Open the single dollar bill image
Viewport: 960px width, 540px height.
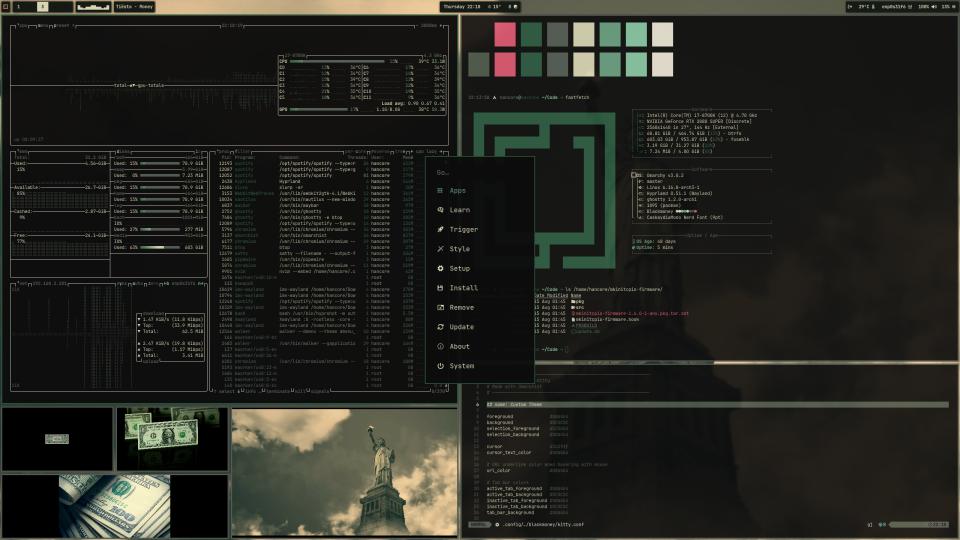click(x=57, y=439)
